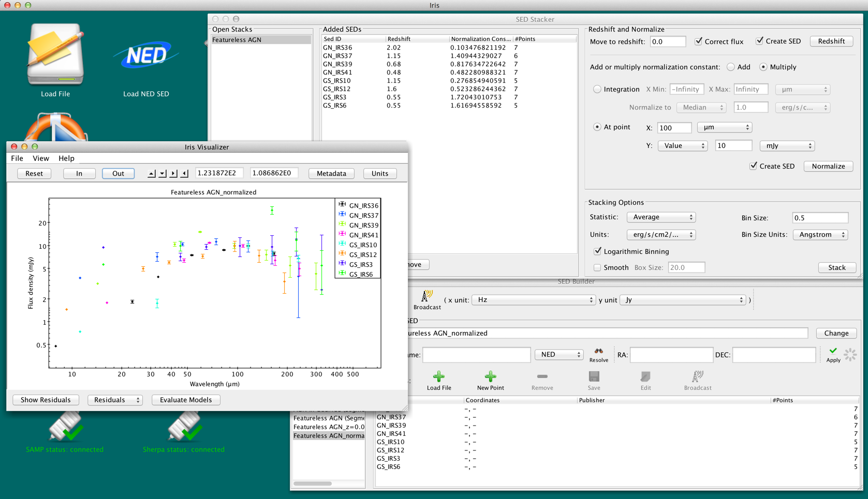The image size is (868, 499).
Task: Open the y unit Jy dropdown
Action: tap(683, 300)
